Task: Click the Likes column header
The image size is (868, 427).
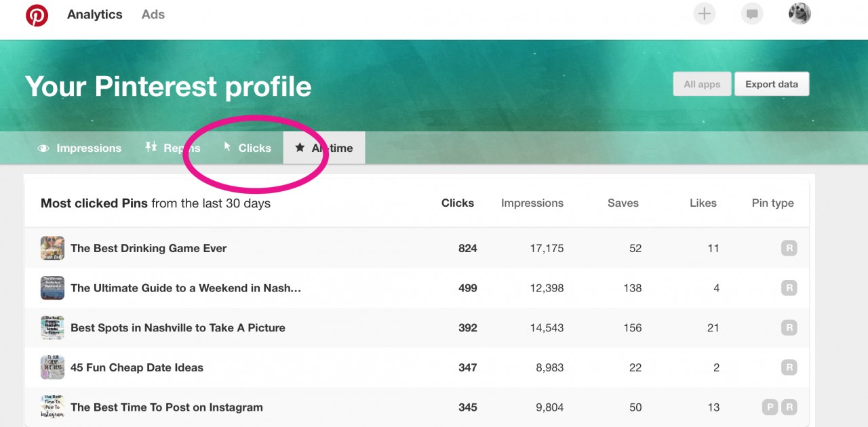Action: click(703, 203)
